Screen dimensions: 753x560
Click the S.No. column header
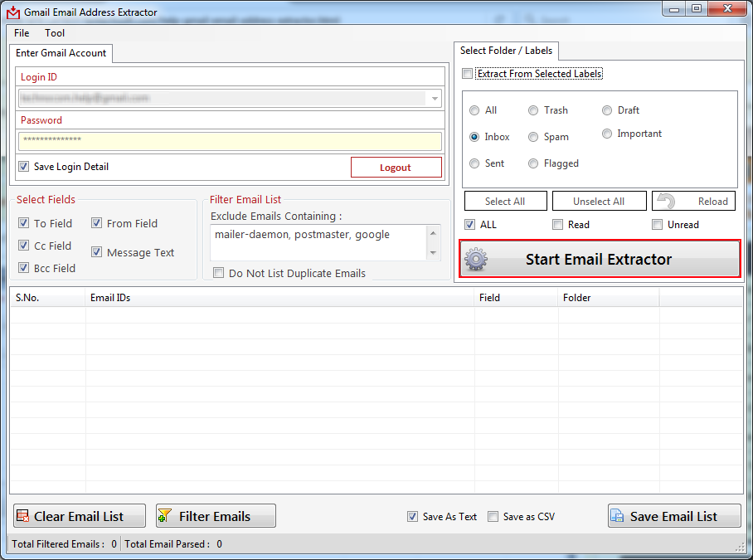[47, 298]
